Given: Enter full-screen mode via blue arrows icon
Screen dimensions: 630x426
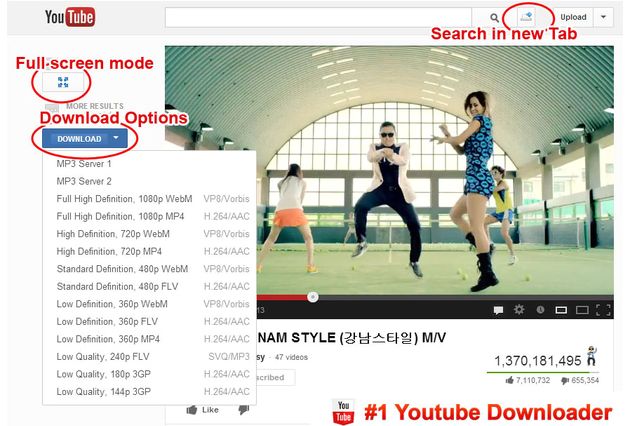Looking at the screenshot, I should click(63, 82).
